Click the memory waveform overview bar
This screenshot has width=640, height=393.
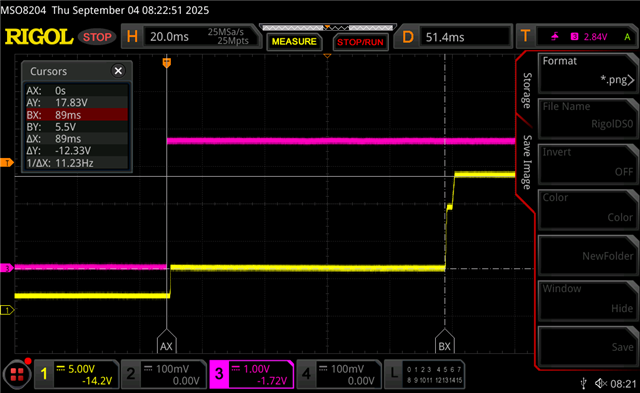click(x=328, y=28)
